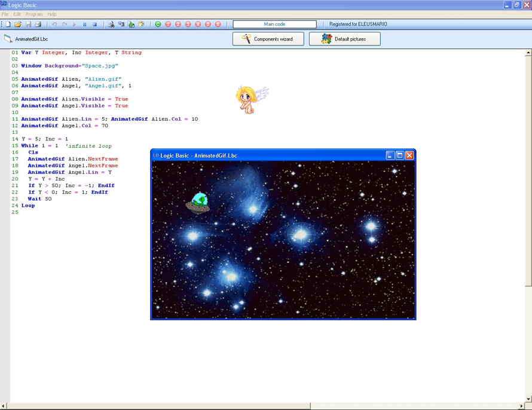The width and height of the screenshot is (532, 410).
Task: Stop the running program with the square icon
Action: pyautogui.click(x=94, y=24)
